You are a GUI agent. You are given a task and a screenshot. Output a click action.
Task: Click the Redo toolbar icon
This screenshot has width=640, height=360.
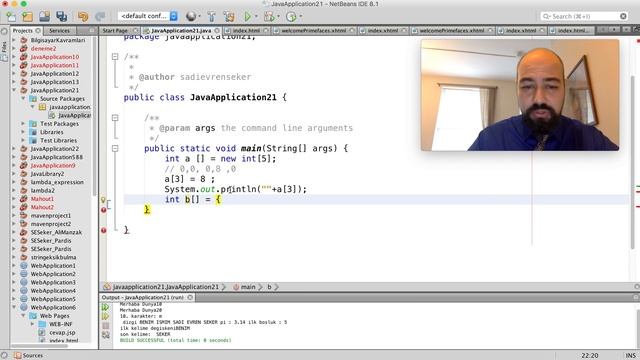(x=100, y=16)
